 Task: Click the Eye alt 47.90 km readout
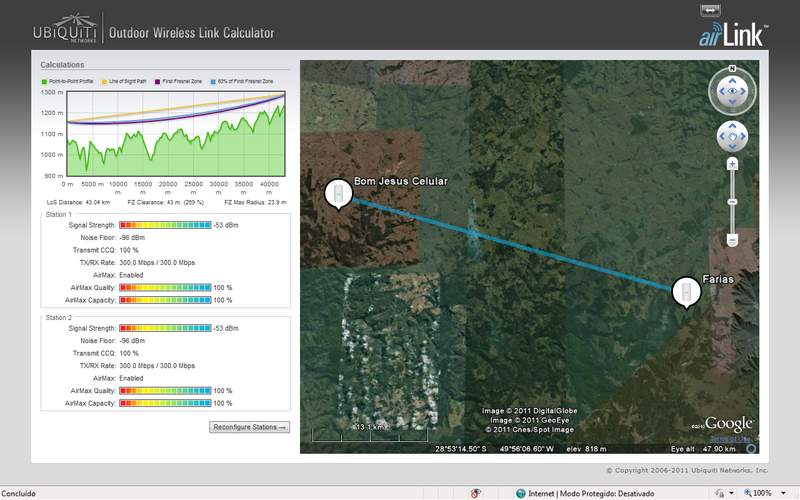(x=703, y=449)
